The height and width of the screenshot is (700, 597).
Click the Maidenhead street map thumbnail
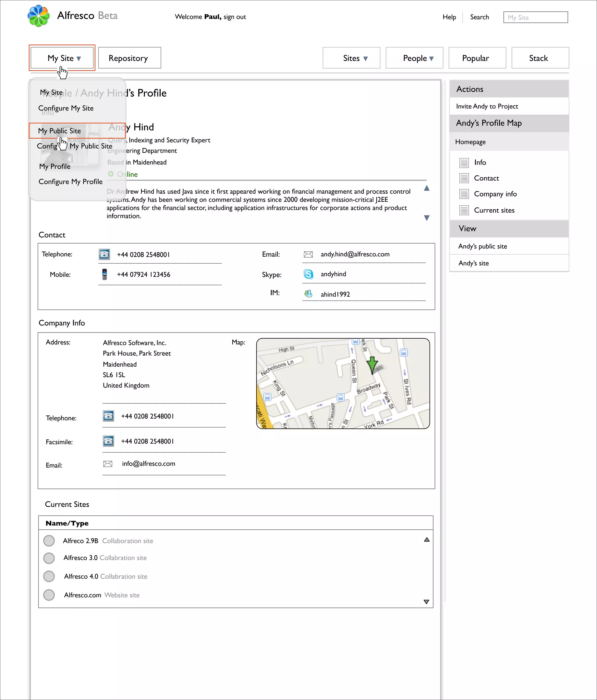coord(343,384)
